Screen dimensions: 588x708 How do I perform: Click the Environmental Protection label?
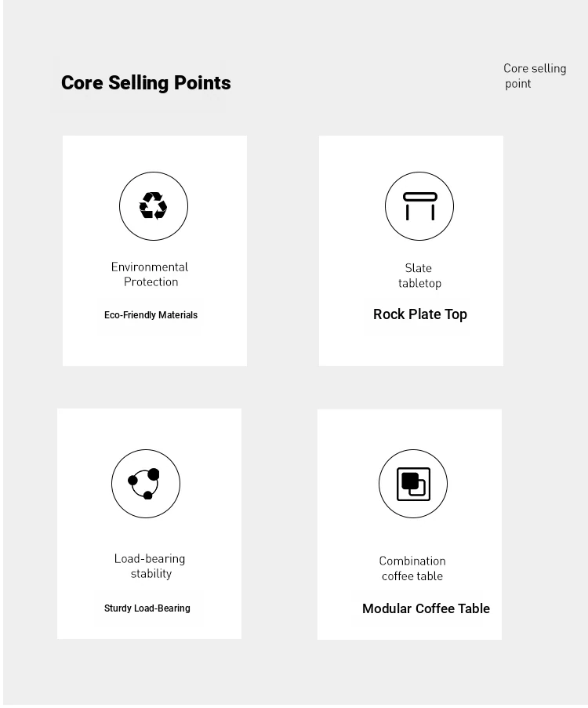click(x=150, y=274)
